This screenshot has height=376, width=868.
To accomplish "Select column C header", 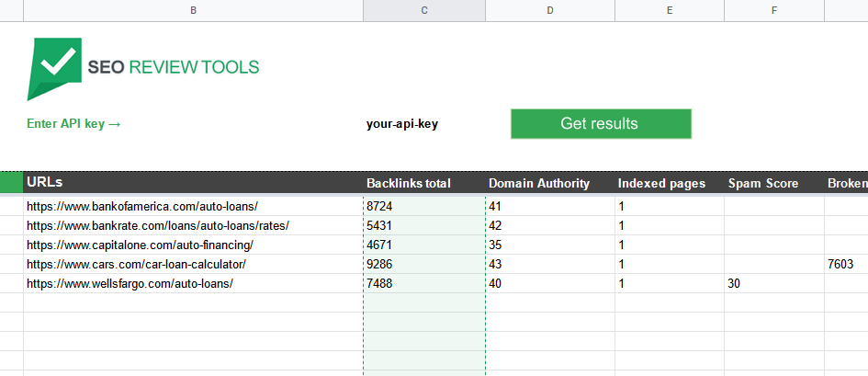I will click(x=424, y=10).
